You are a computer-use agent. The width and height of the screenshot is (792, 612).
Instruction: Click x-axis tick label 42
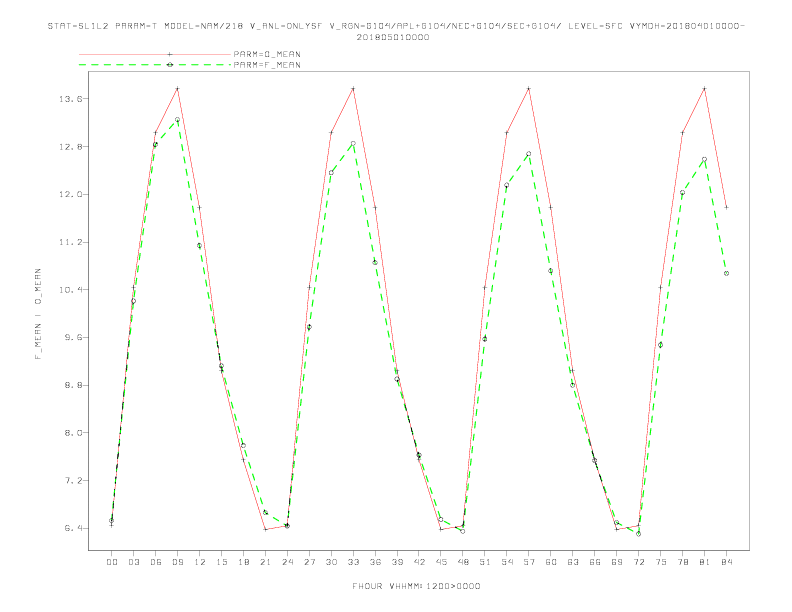419,562
